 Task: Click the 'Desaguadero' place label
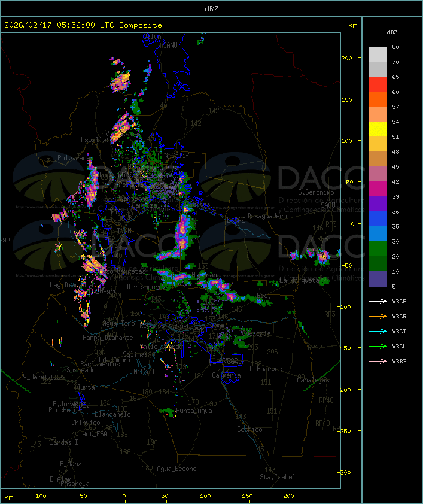(267, 216)
